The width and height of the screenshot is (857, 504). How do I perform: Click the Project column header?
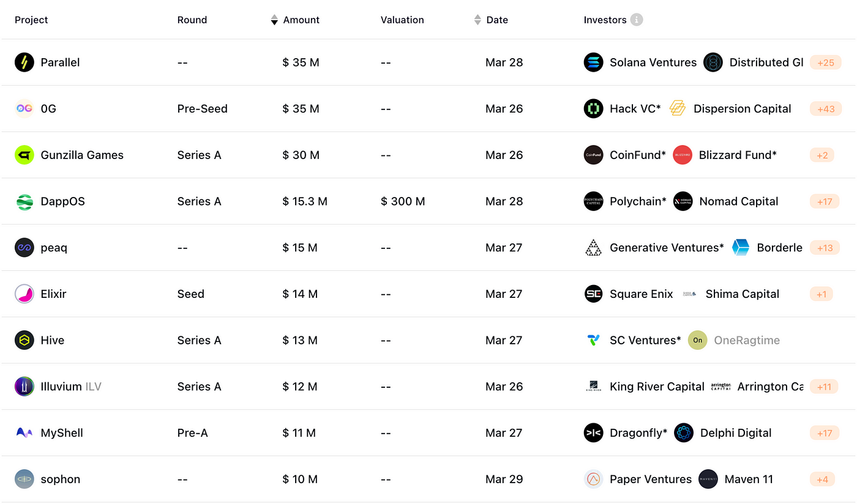click(x=31, y=20)
